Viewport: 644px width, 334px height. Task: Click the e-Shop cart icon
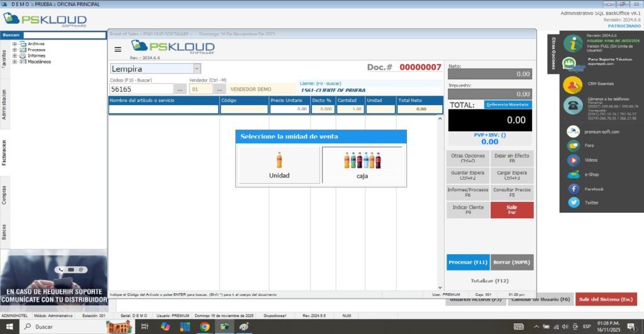pos(574,174)
